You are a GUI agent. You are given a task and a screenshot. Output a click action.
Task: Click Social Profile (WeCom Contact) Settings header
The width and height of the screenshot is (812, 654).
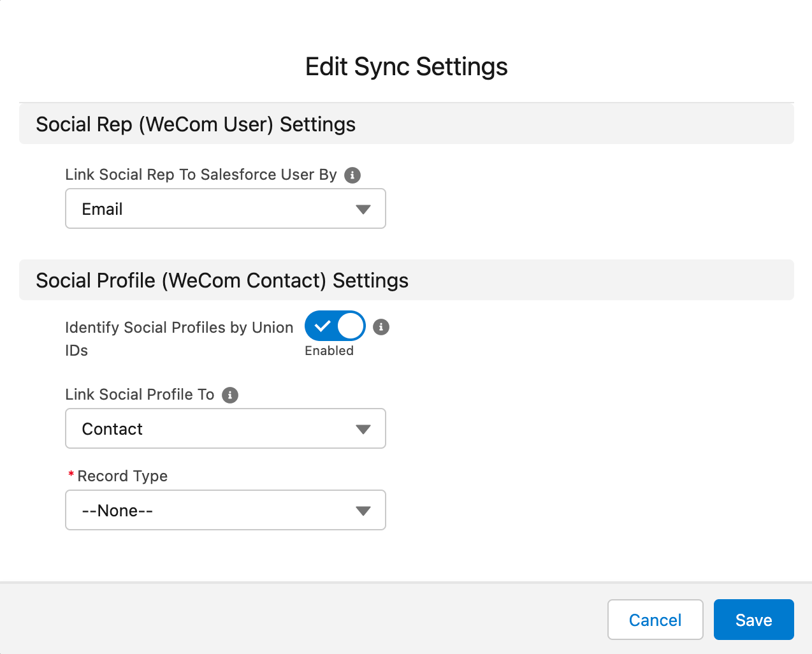point(222,280)
